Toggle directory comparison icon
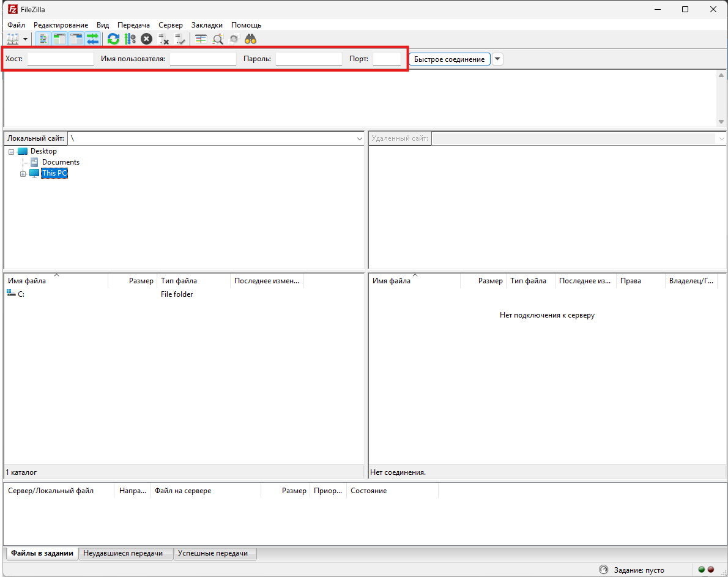Image resolution: width=728 pixels, height=577 pixels. tap(218, 39)
